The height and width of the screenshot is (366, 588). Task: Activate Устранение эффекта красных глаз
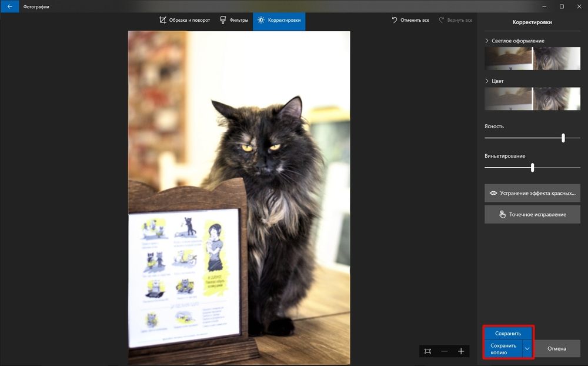coord(532,193)
